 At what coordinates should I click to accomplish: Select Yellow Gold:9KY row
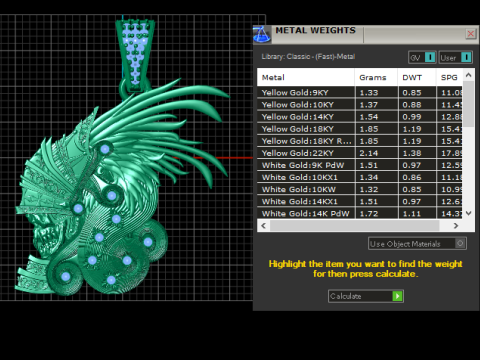click(x=360, y=92)
